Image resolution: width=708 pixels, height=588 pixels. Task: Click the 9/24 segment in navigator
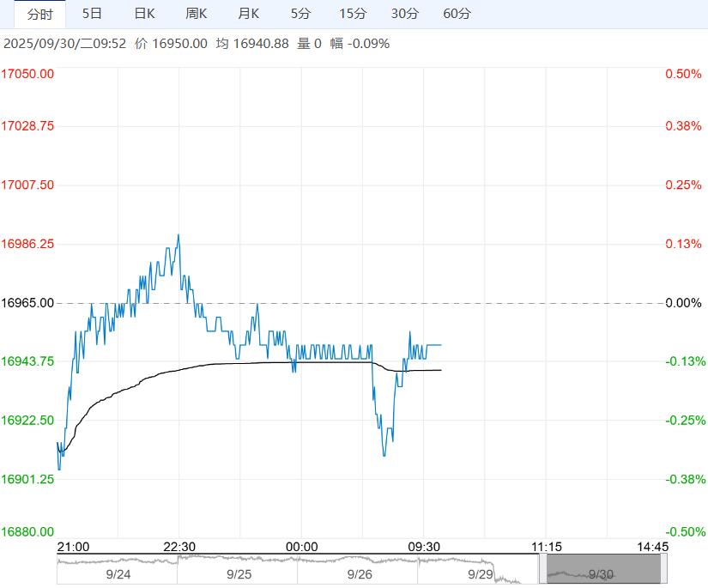tap(117, 573)
